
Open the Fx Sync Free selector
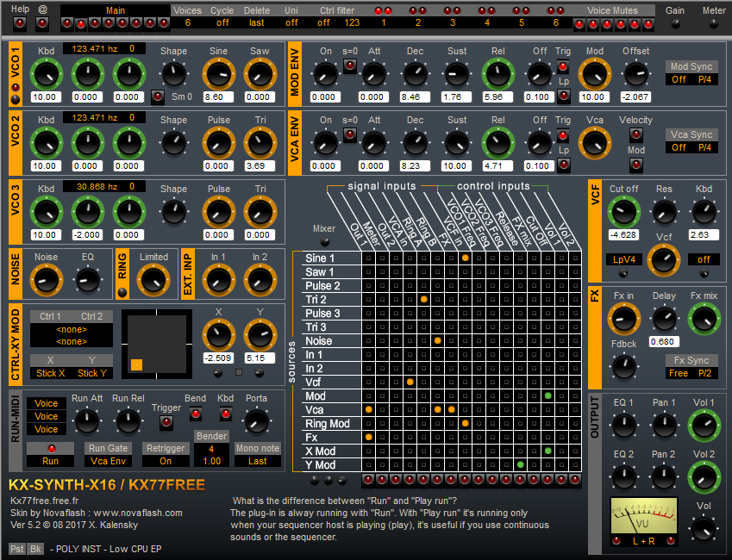[679, 373]
